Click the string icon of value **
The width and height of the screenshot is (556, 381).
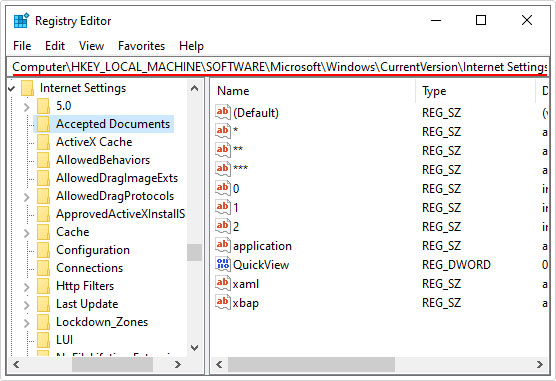pyautogui.click(x=223, y=150)
